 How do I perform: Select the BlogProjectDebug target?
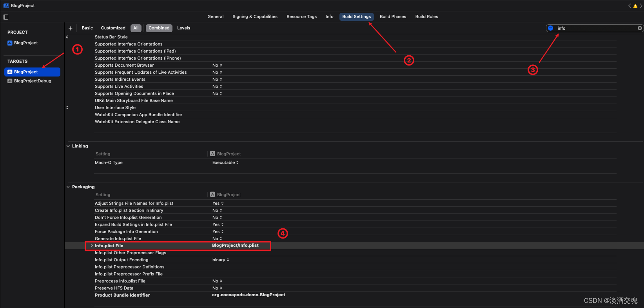(x=32, y=81)
